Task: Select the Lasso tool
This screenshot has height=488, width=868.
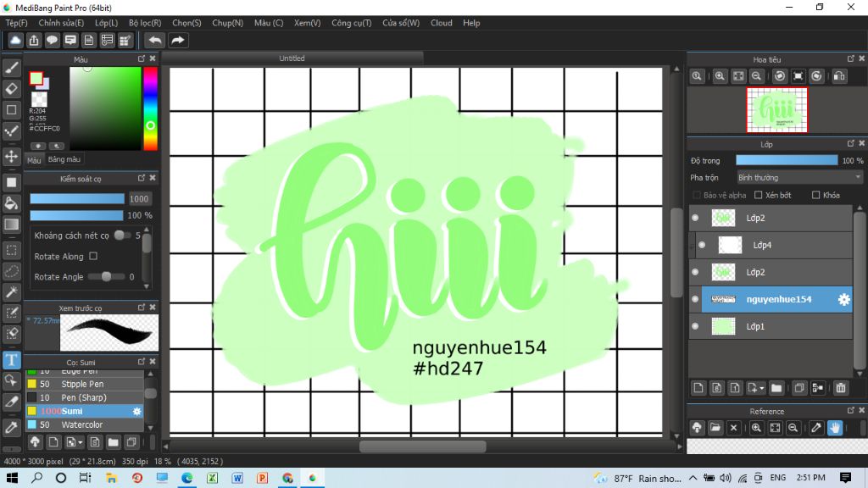Action: coord(12,271)
